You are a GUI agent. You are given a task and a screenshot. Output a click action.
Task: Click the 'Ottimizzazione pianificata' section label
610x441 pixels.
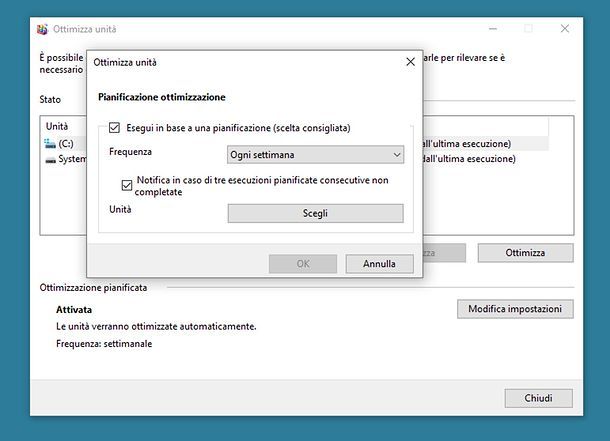pos(93,288)
